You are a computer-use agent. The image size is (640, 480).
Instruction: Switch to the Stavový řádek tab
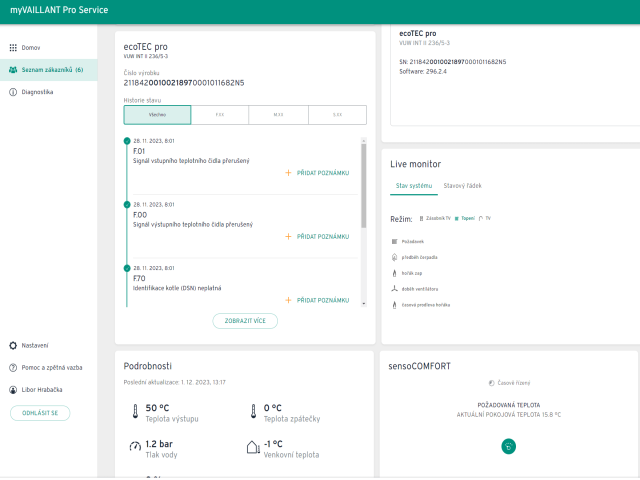[x=462, y=186]
